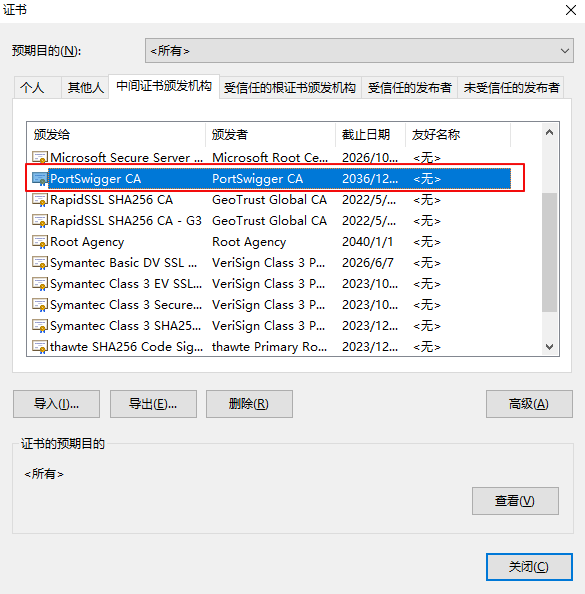Click the RapidSSL SHA256 CA - G3 certificate icon
This screenshot has height=594, width=585.
click(40, 221)
